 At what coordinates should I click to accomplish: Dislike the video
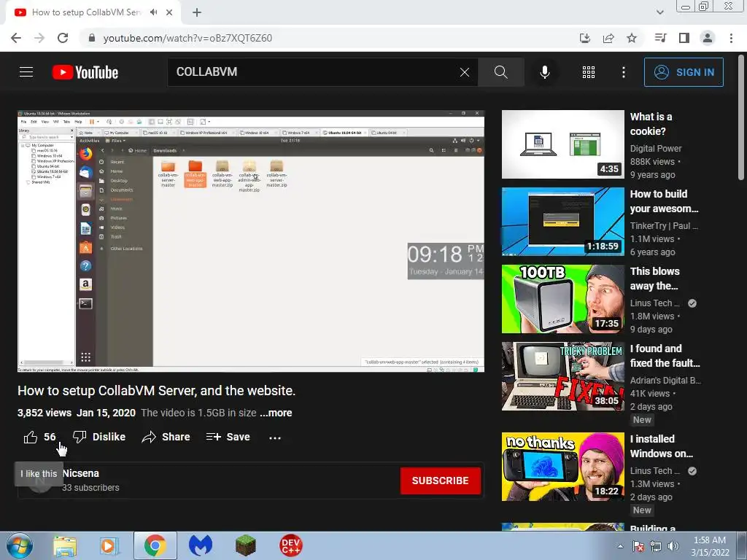click(99, 437)
